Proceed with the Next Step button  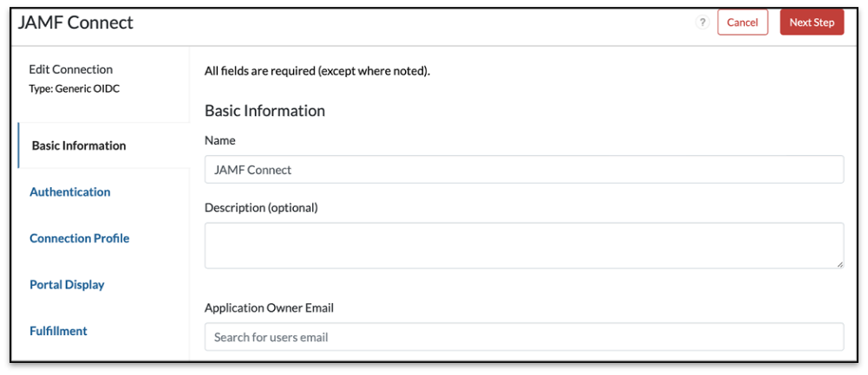pyautogui.click(x=812, y=23)
